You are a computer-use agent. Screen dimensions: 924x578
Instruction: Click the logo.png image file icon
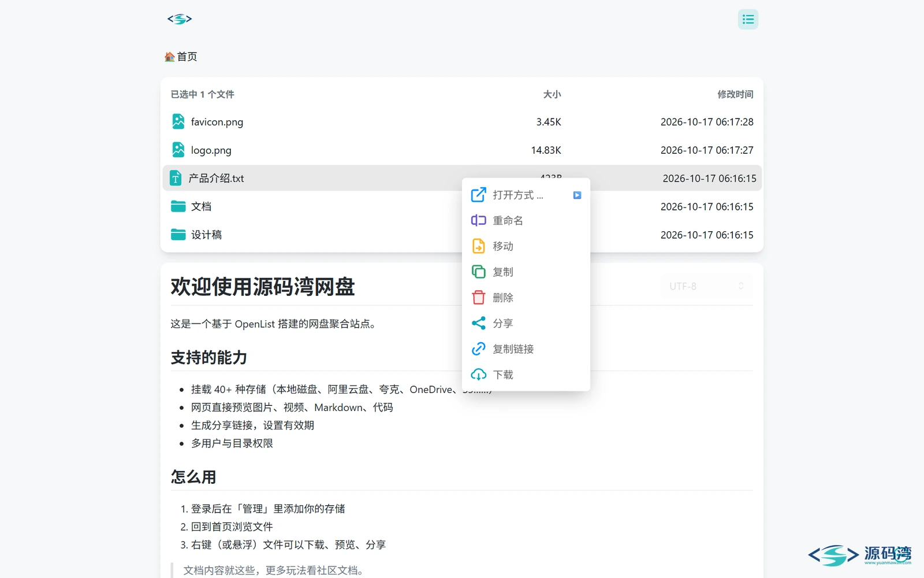(178, 150)
